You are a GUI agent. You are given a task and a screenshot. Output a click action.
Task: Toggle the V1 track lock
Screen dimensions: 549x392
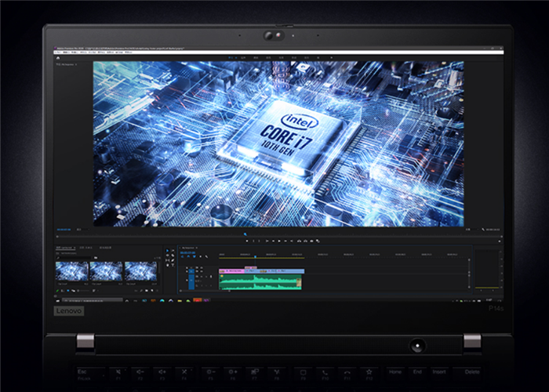(x=187, y=271)
